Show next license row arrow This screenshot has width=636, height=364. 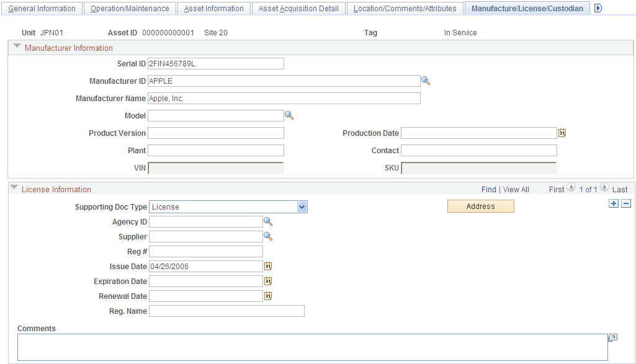604,187
